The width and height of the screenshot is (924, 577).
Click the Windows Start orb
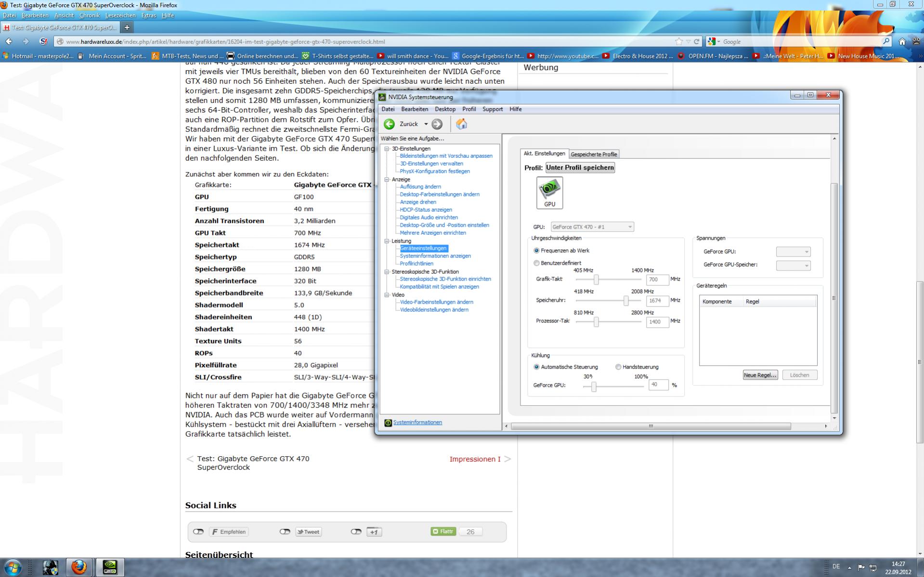pos(13,567)
